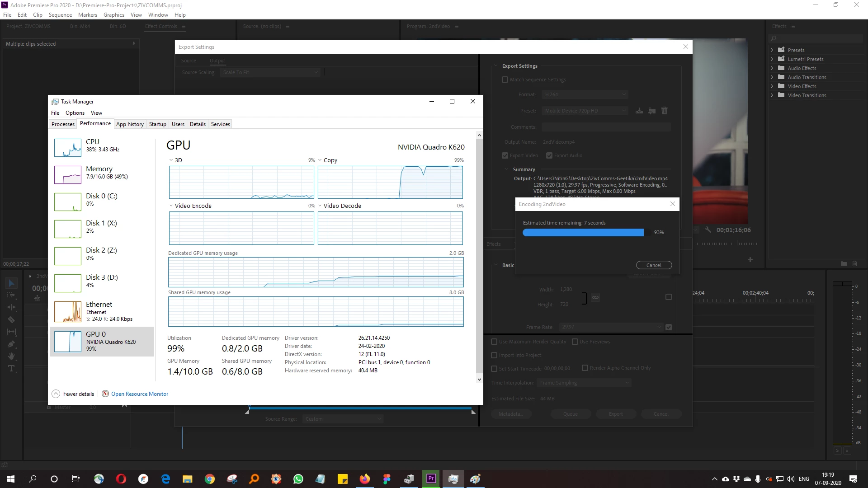Open Premiere Pro from taskbar
This screenshot has width=868, height=488.
[431, 479]
